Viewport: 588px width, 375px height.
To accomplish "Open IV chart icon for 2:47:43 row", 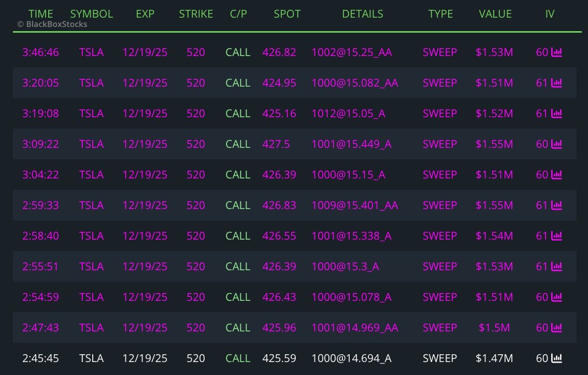I will (x=556, y=327).
